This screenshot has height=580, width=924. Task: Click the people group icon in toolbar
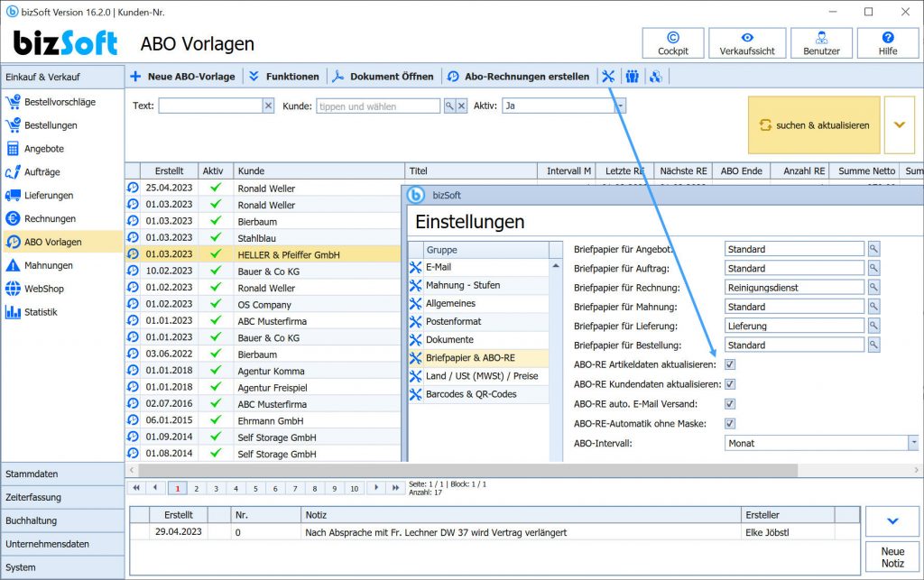pos(633,77)
